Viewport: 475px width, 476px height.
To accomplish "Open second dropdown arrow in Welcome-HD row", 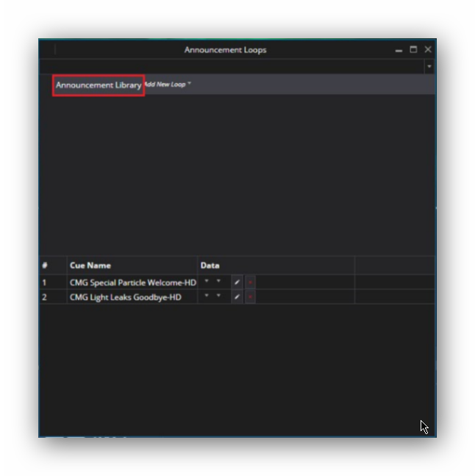I will click(218, 281).
